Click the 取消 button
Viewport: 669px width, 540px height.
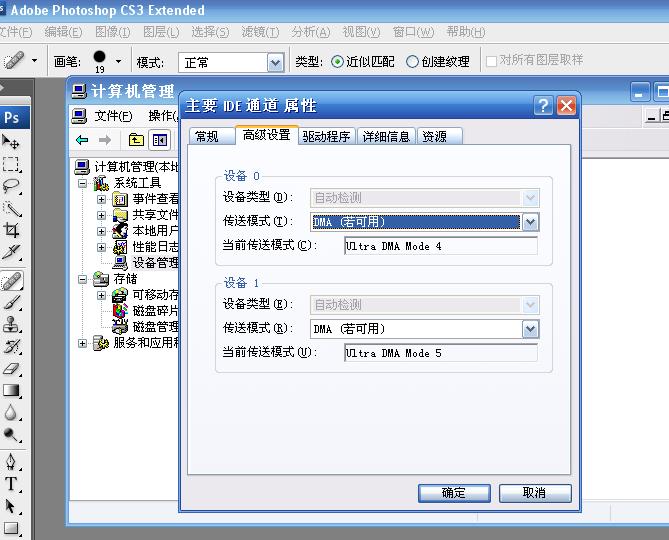[x=535, y=493]
